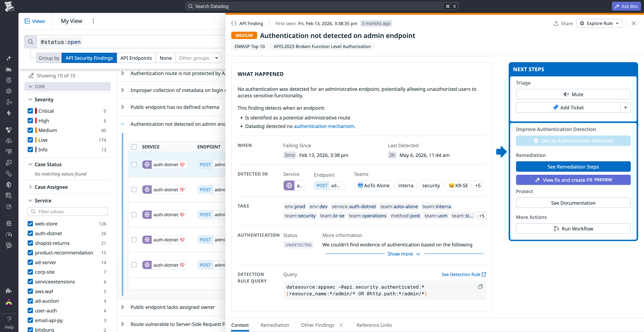The image size is (644, 332).
Task: Open the Other groups dropdown
Action: [199, 58]
